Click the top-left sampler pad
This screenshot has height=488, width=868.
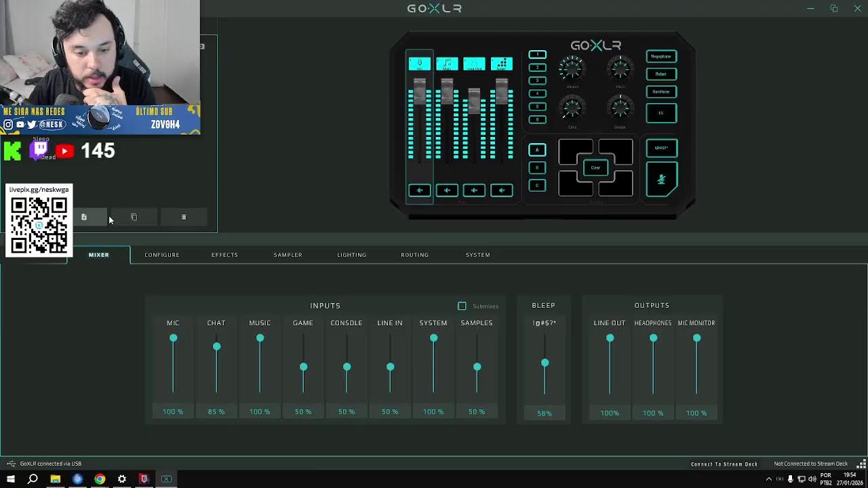575,152
